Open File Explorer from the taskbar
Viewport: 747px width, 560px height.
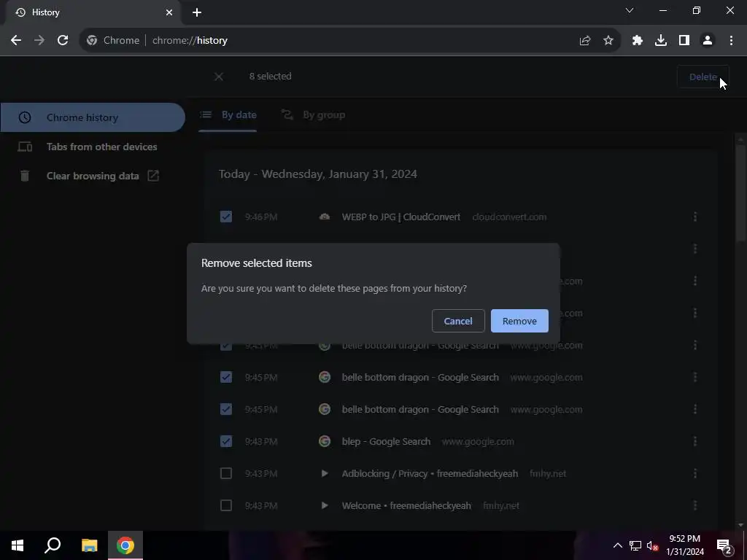[89, 545]
